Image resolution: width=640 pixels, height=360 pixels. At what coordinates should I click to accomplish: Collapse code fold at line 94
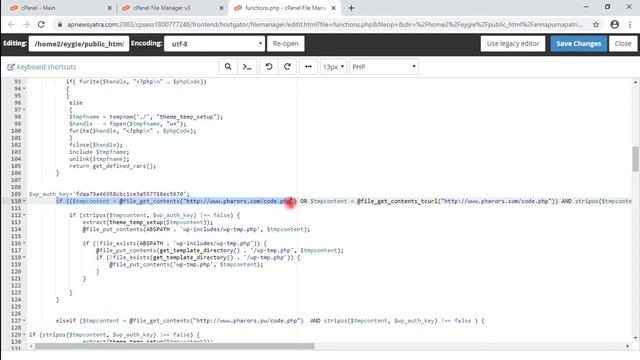tap(24, 89)
